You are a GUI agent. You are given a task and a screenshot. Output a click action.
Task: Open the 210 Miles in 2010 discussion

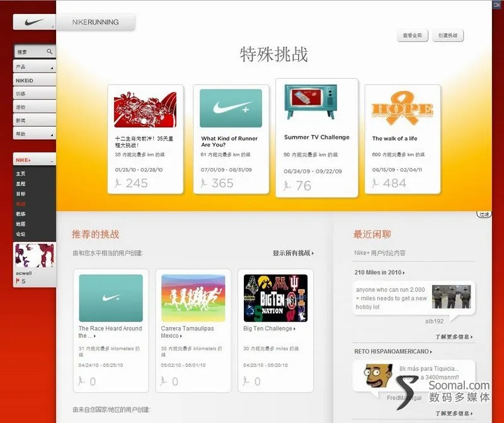pyautogui.click(x=379, y=272)
